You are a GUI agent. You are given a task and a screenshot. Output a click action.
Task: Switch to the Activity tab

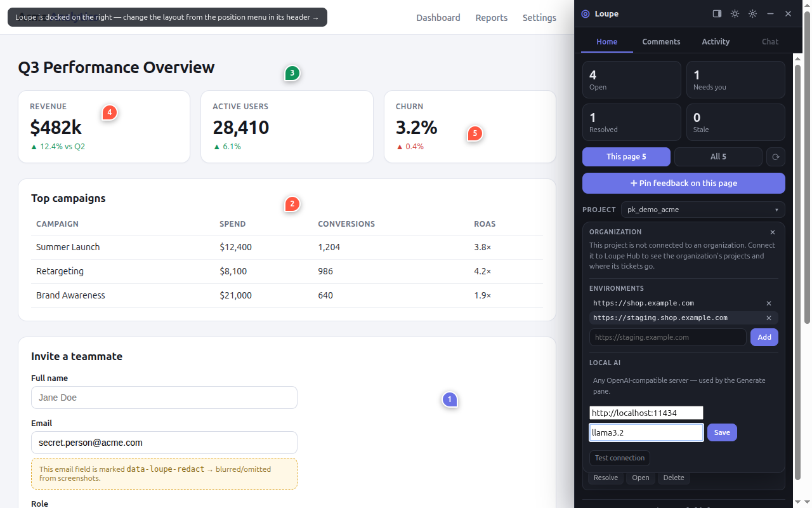click(716, 41)
